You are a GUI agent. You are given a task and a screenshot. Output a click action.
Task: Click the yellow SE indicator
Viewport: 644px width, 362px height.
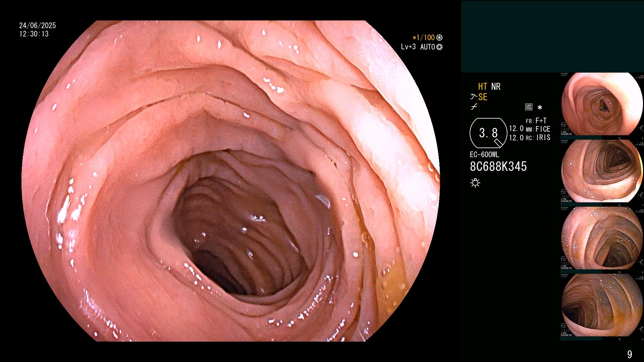[x=483, y=97]
